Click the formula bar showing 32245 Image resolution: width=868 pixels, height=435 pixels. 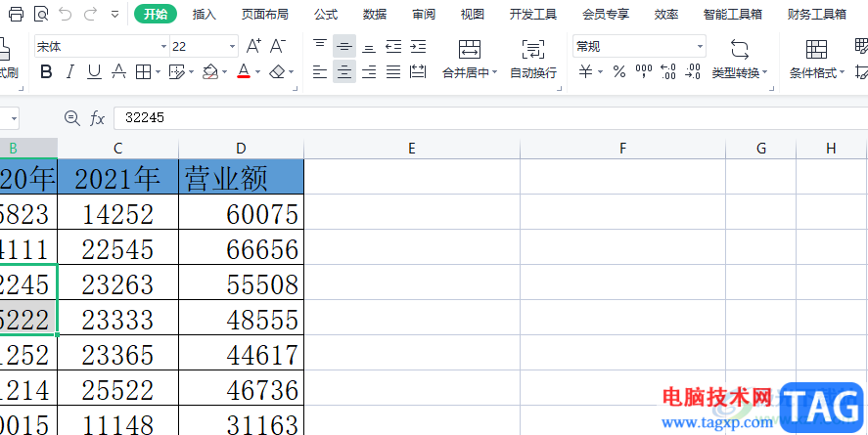(490, 117)
